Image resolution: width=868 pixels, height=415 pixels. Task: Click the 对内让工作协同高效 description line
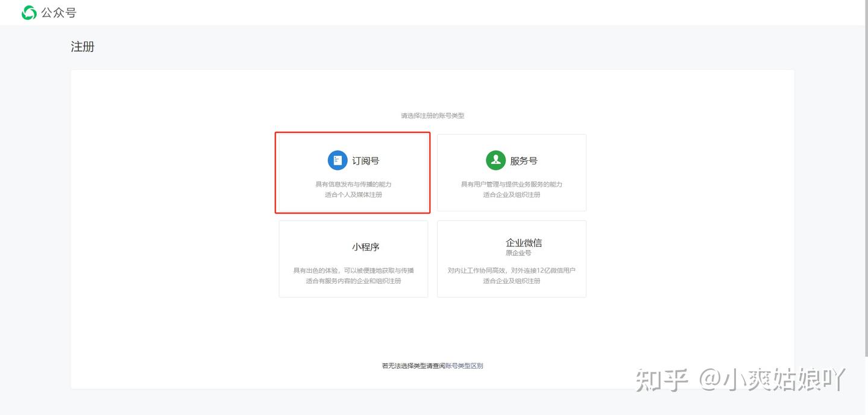(x=512, y=270)
